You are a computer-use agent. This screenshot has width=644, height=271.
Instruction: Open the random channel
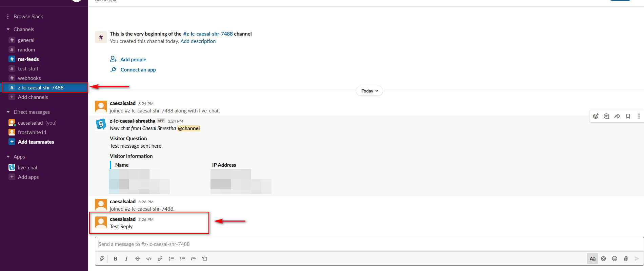tap(26, 49)
